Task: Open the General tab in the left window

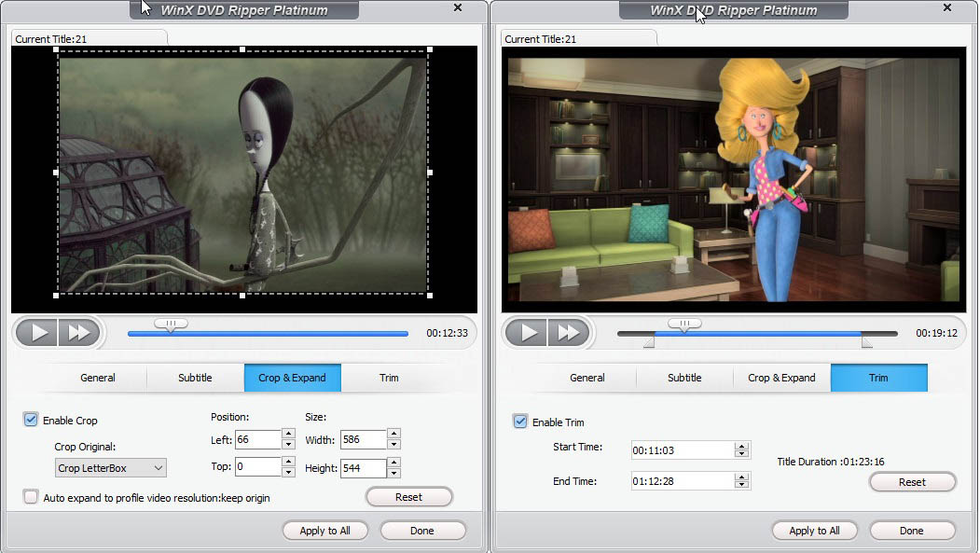Action: pyautogui.click(x=98, y=378)
